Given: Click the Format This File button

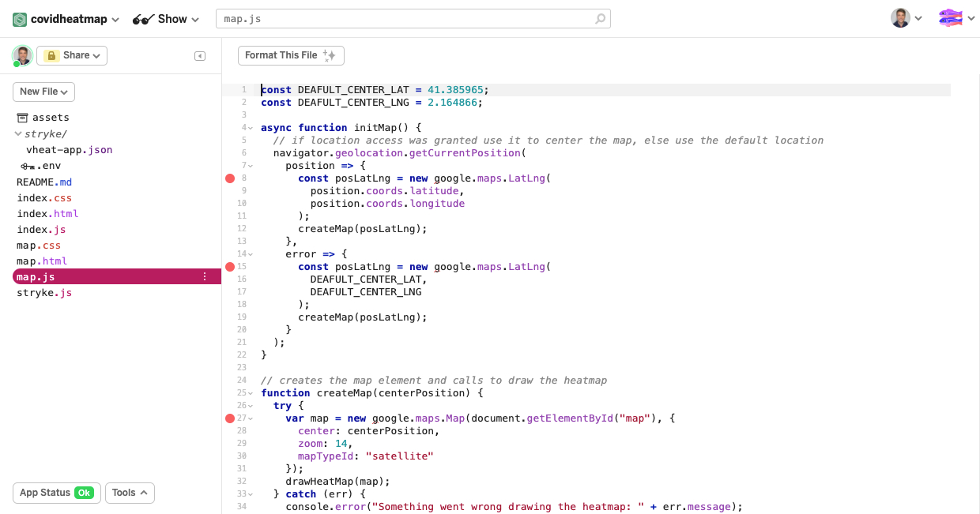Looking at the screenshot, I should tap(291, 55).
